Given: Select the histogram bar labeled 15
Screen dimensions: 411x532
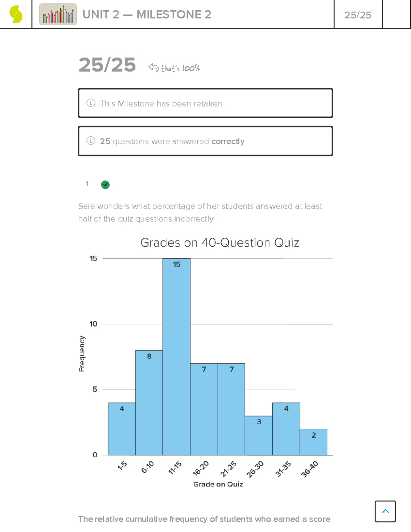Looking at the screenshot, I should [176, 356].
